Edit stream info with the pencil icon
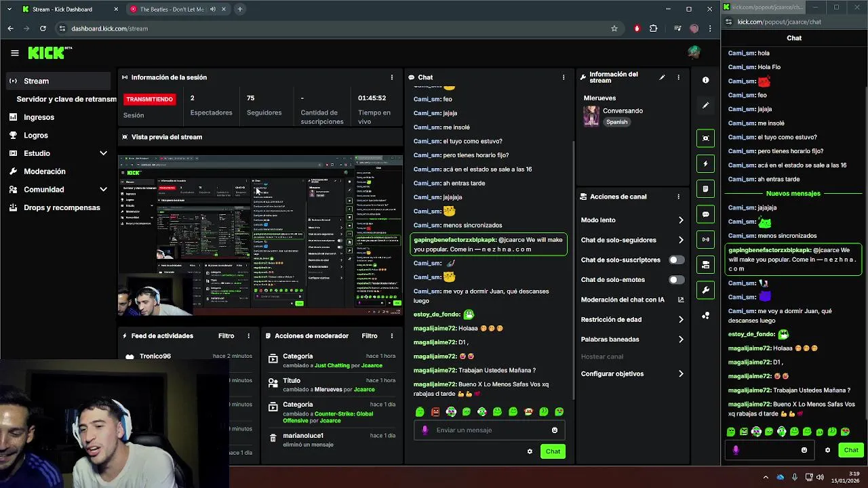 662,77
